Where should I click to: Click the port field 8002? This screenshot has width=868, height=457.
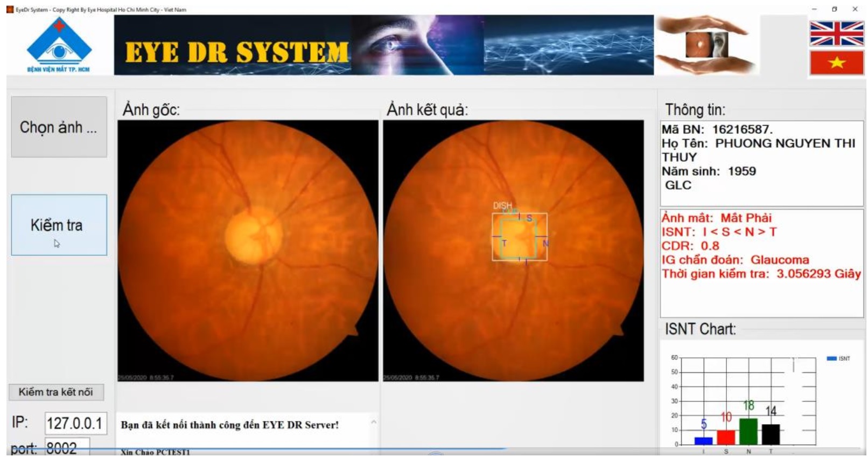[67, 448]
